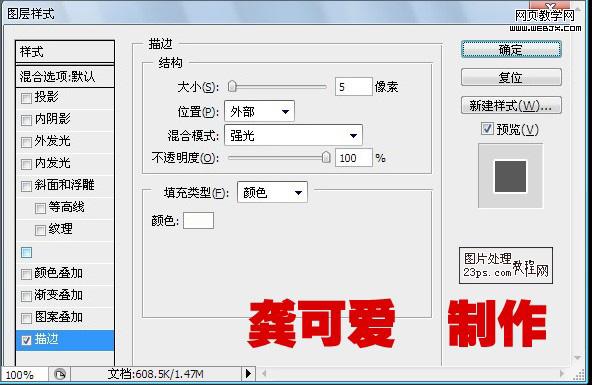Click the 文档:608.5K/1.47M status text

click(156, 374)
